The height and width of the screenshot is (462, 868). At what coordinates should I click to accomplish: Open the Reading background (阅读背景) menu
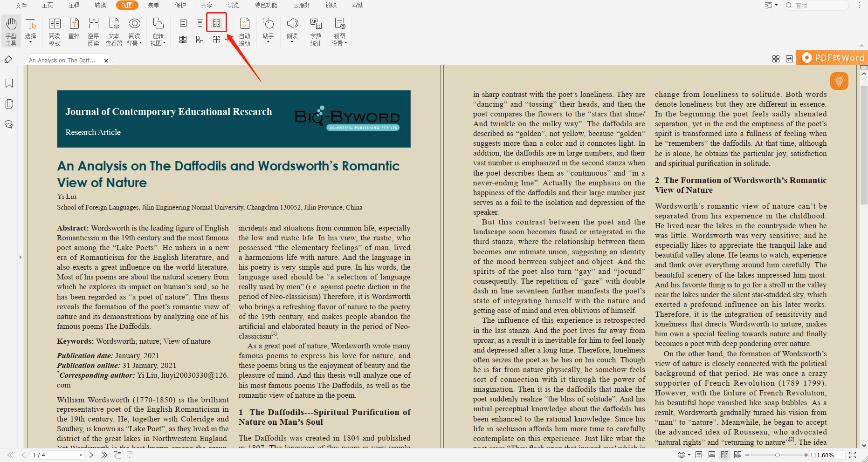(134, 31)
